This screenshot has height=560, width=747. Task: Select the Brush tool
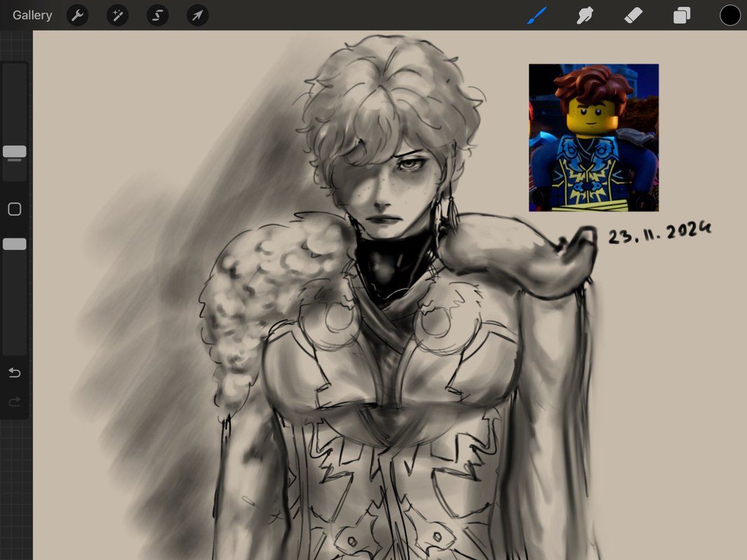(537, 16)
